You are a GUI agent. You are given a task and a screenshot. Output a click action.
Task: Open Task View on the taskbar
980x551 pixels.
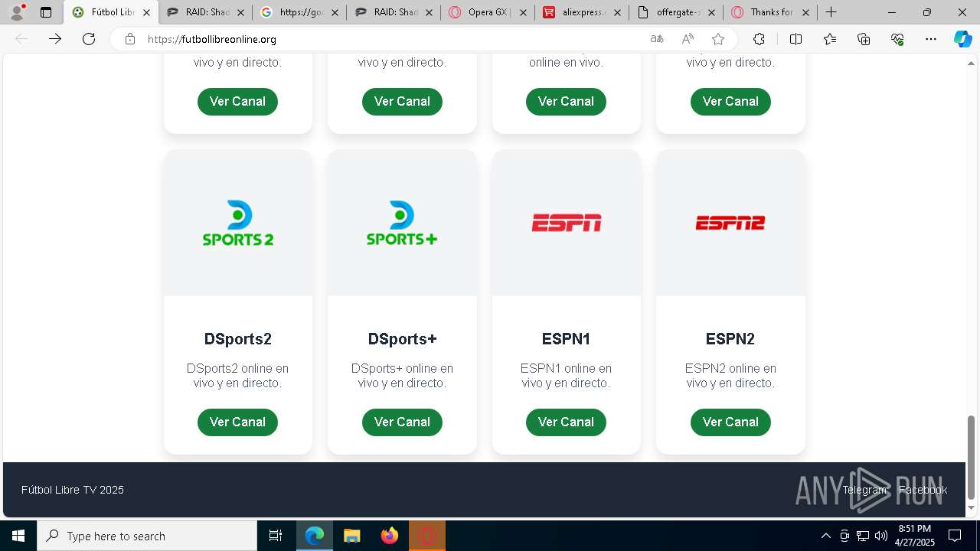coord(276,536)
